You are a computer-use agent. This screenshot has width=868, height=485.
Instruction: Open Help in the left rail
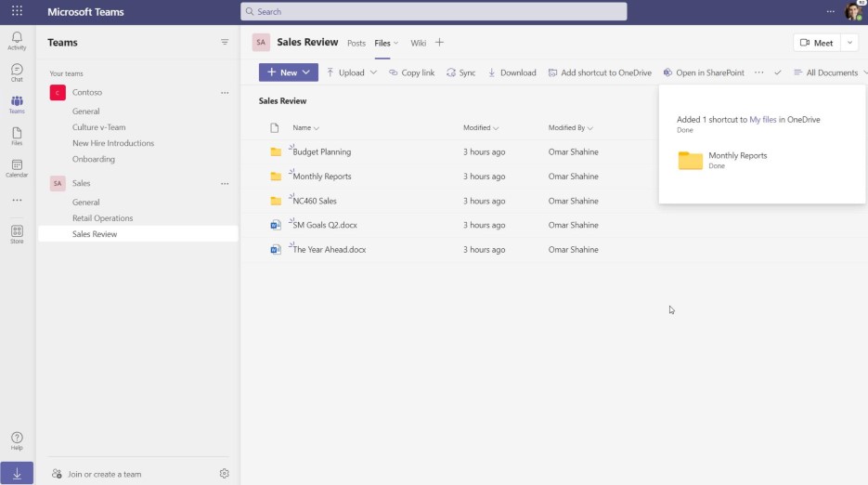tap(17, 441)
